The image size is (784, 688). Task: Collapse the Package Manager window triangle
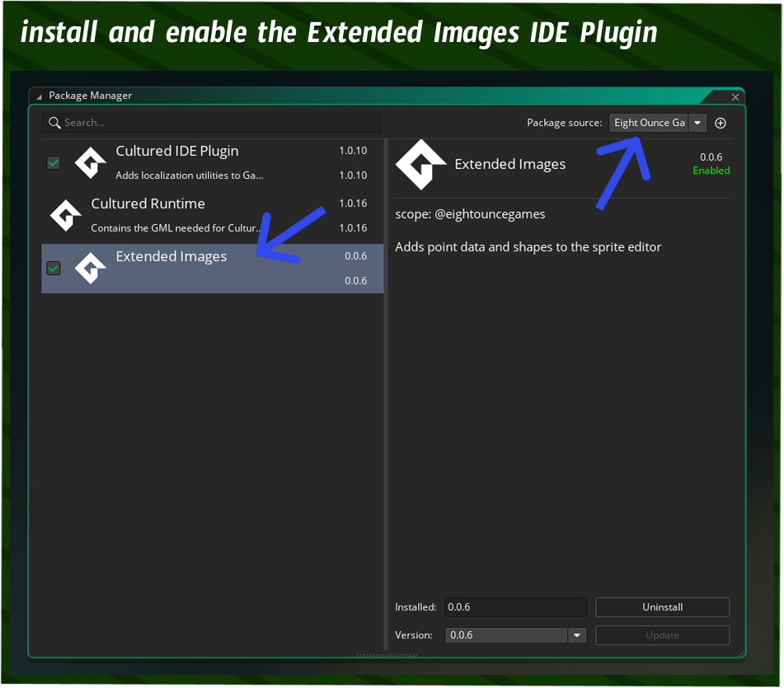[39, 97]
